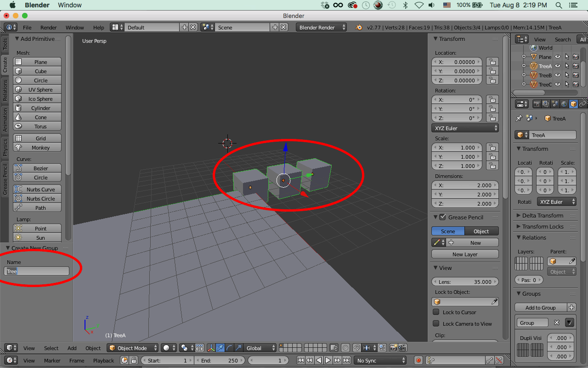The image size is (588, 368).
Task: Click New Layer grease pencil button
Action: (465, 254)
